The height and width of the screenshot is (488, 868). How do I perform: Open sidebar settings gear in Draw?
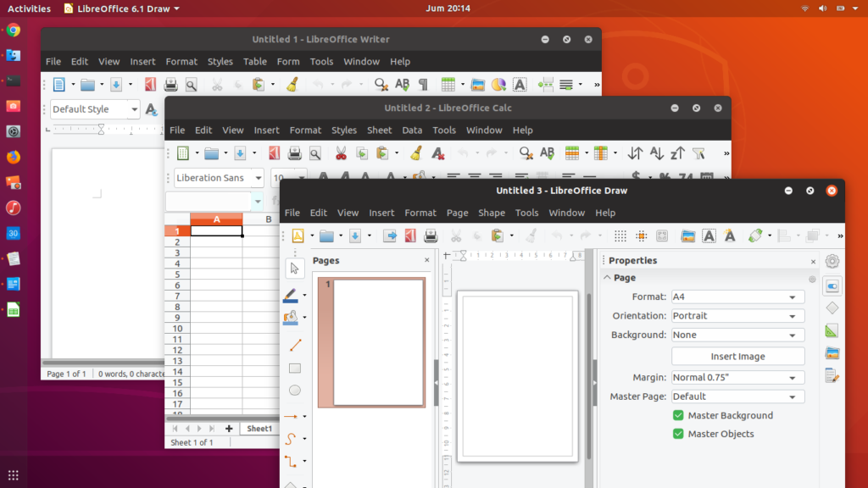pyautogui.click(x=832, y=261)
